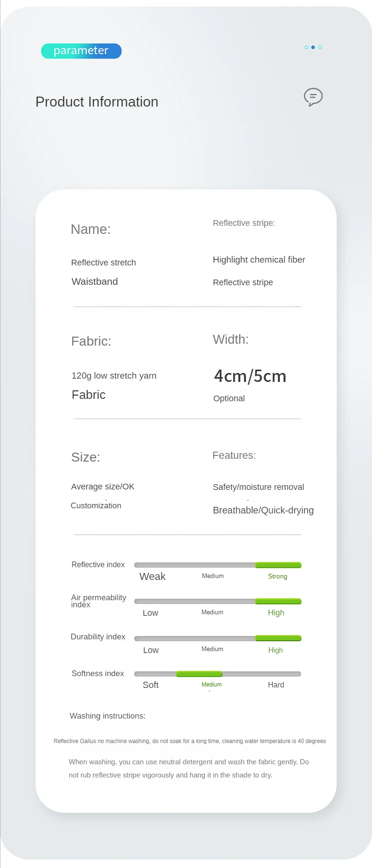The width and height of the screenshot is (372, 868).
Task: Click the parameter pill badge
Action: (x=81, y=51)
